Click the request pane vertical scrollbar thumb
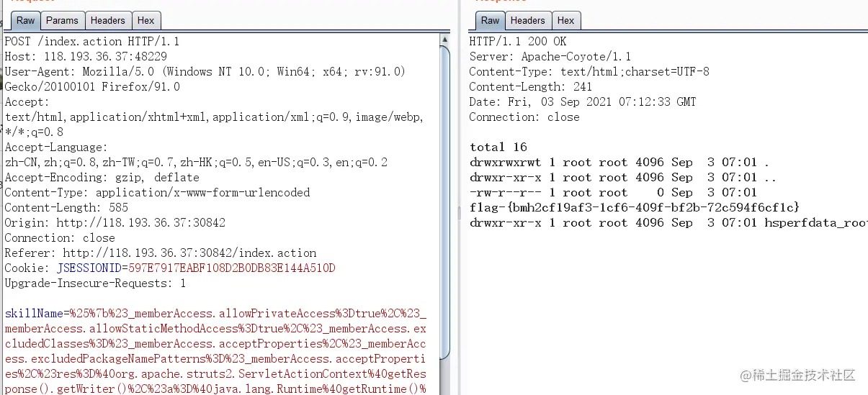 (x=444, y=201)
